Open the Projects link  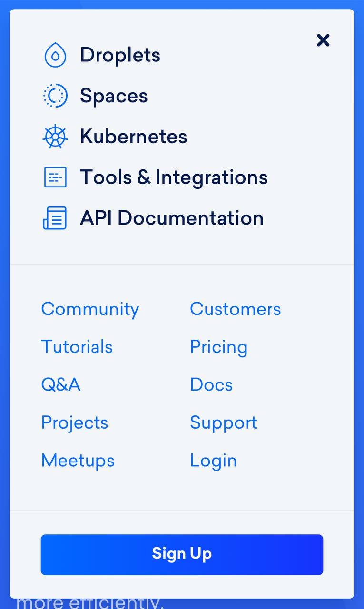click(75, 423)
